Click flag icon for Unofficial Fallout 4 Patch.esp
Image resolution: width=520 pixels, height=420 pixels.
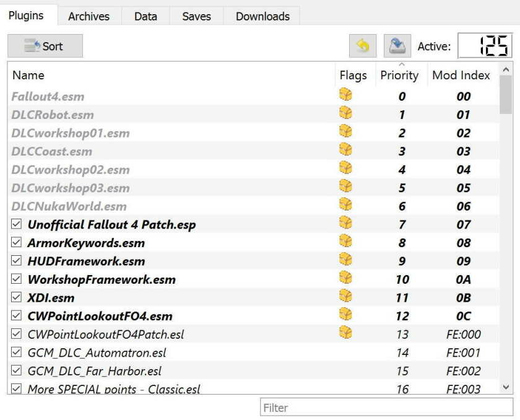pos(345,222)
